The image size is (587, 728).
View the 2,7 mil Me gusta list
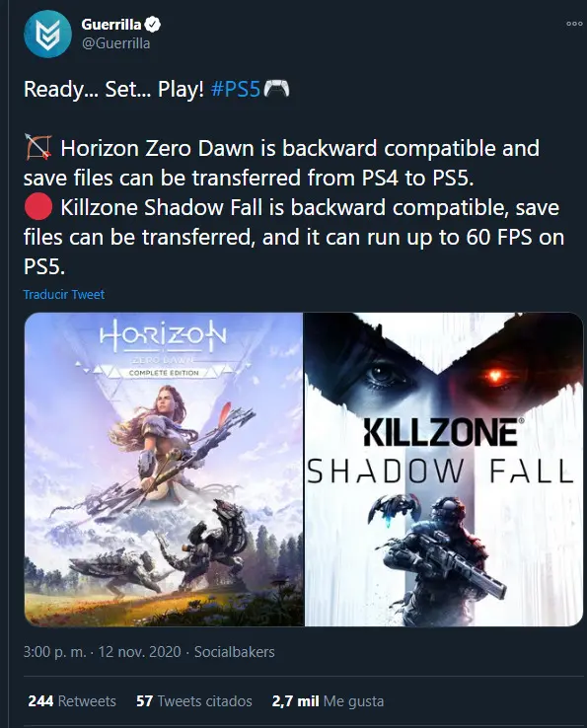pyautogui.click(x=328, y=701)
